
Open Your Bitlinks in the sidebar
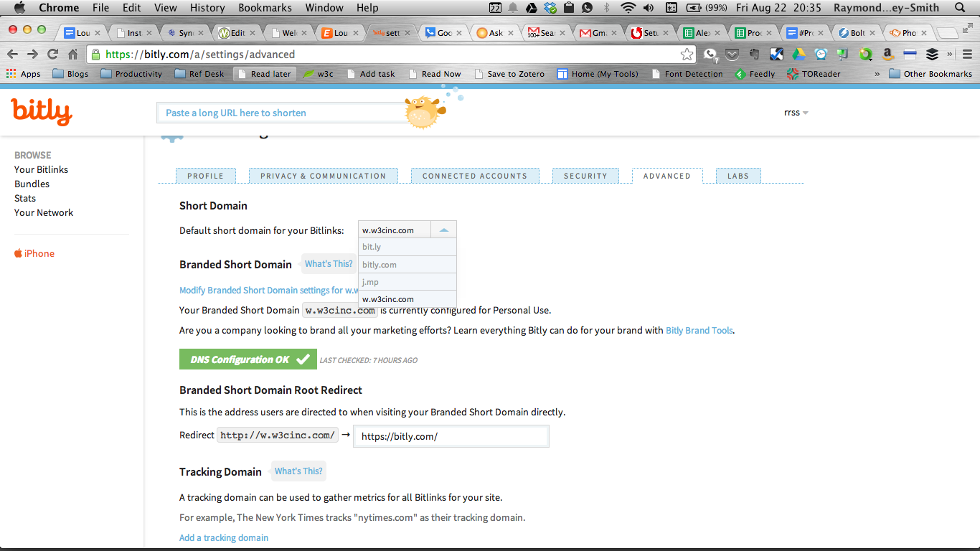[x=41, y=169]
